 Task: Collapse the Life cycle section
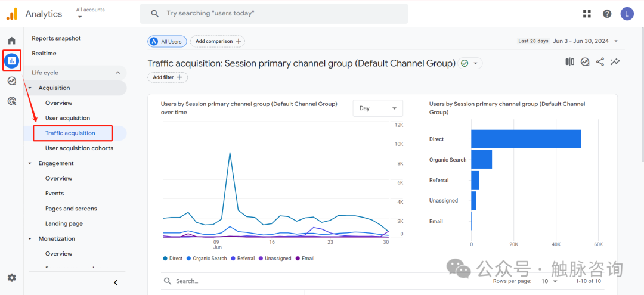117,73
